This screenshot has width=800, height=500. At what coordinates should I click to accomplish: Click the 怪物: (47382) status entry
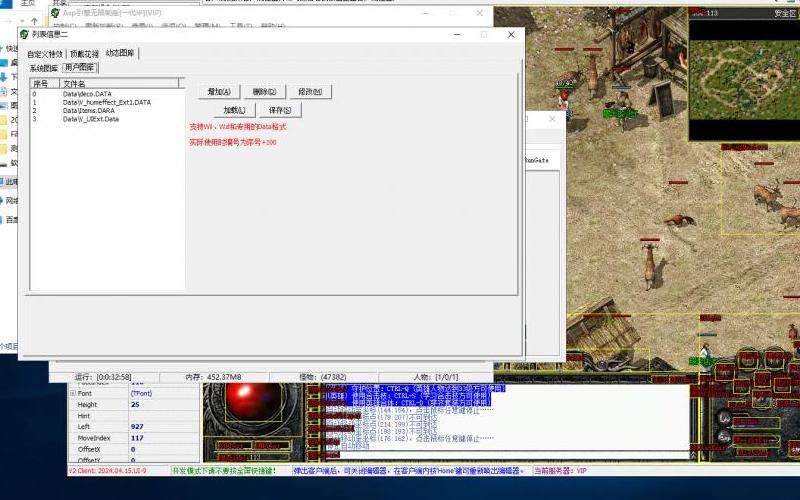pyautogui.click(x=322, y=377)
